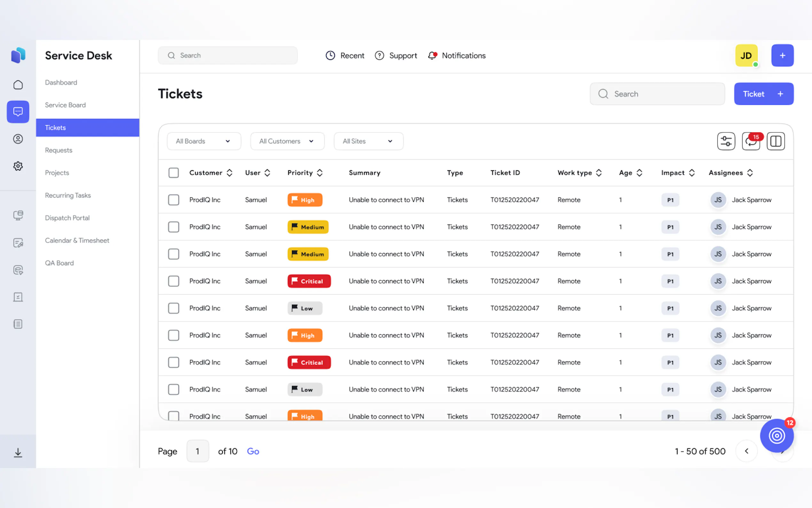Select the first Critical priority ticket checkbox

pos(174,281)
